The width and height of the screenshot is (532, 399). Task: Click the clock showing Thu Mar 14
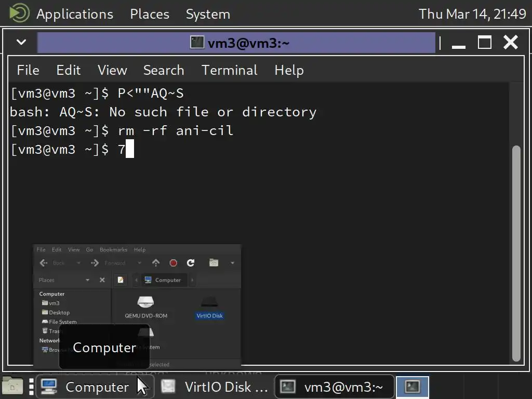tap(472, 14)
